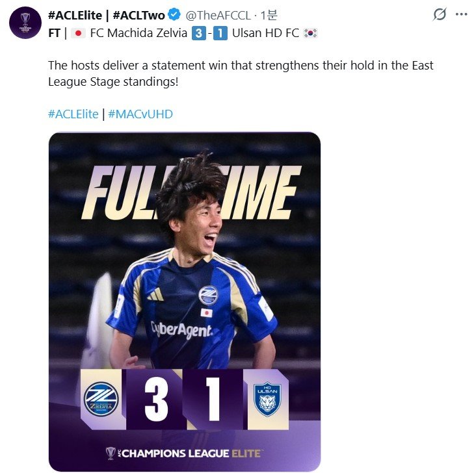This screenshot has width=476, height=473.
Task: Open the @TheAFCCL handle
Action: pos(218,14)
